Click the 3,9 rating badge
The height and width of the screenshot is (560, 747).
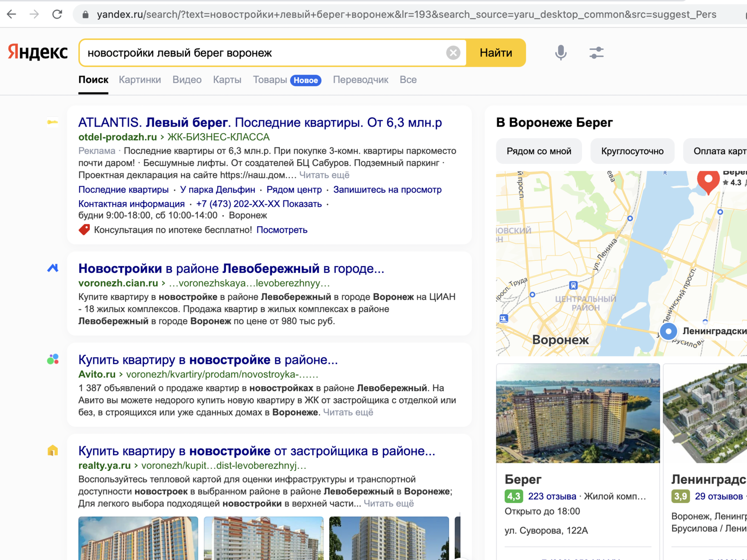point(680,496)
